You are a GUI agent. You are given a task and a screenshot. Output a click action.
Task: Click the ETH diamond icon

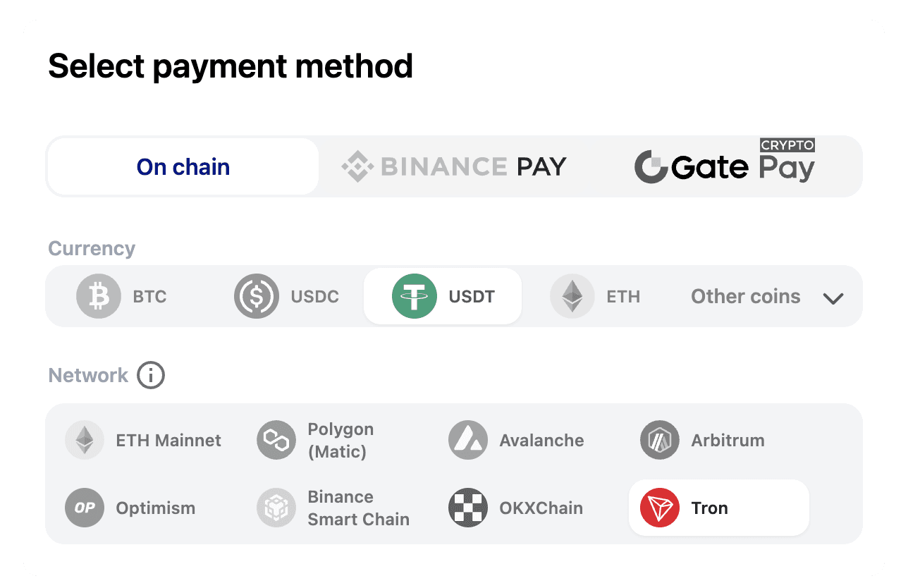click(572, 296)
